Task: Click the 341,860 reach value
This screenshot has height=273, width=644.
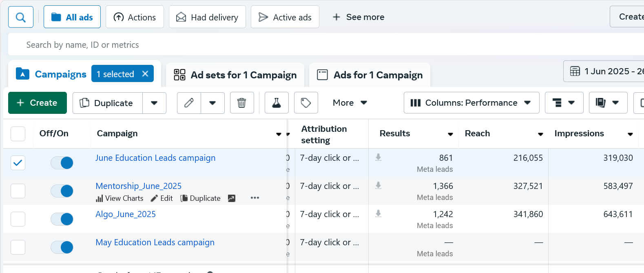Action: pyautogui.click(x=528, y=214)
